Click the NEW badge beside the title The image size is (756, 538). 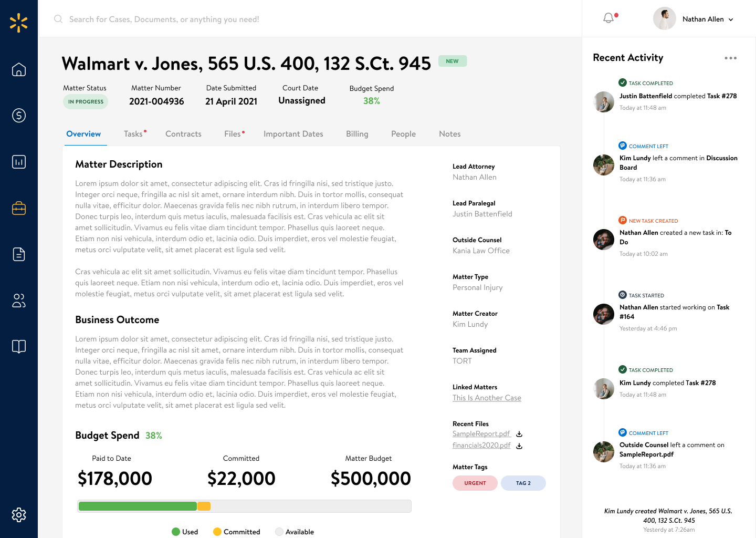pos(453,61)
